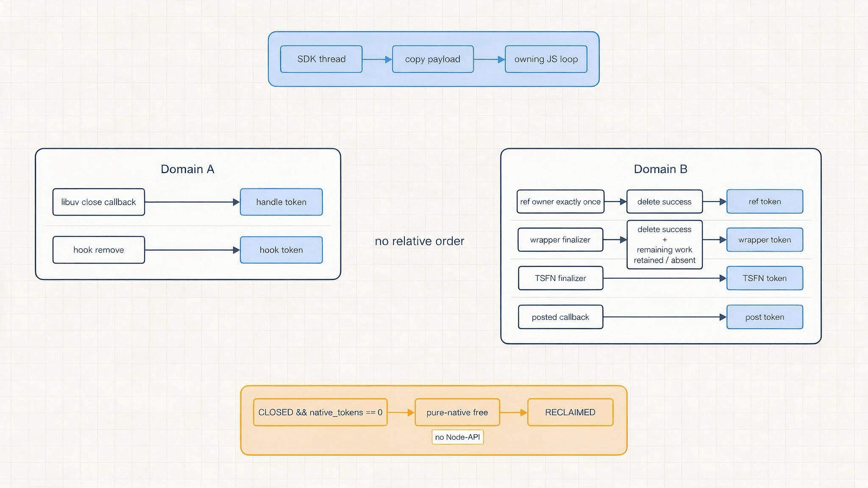Select the RECLAIMED box
The image size is (868, 488).
click(x=570, y=412)
